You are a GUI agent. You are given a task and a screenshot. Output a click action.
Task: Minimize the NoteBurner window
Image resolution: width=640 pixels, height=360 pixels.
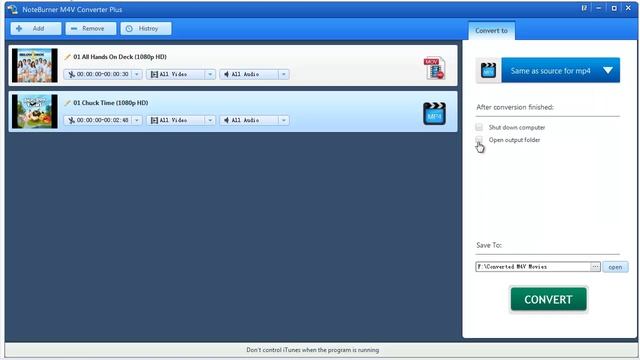(599, 8)
